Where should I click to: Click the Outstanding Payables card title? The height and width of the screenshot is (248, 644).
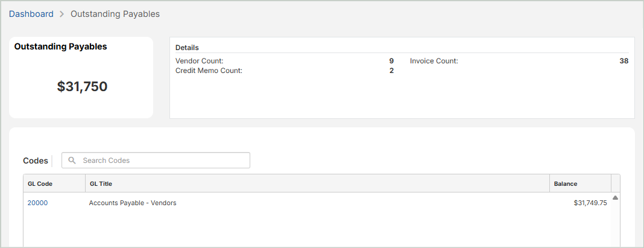click(x=60, y=46)
